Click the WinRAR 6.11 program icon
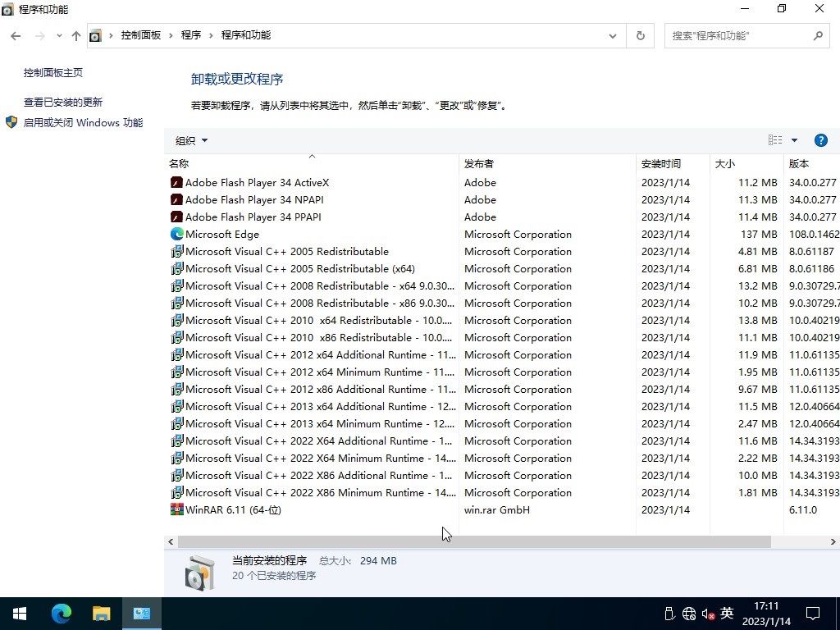 point(176,510)
